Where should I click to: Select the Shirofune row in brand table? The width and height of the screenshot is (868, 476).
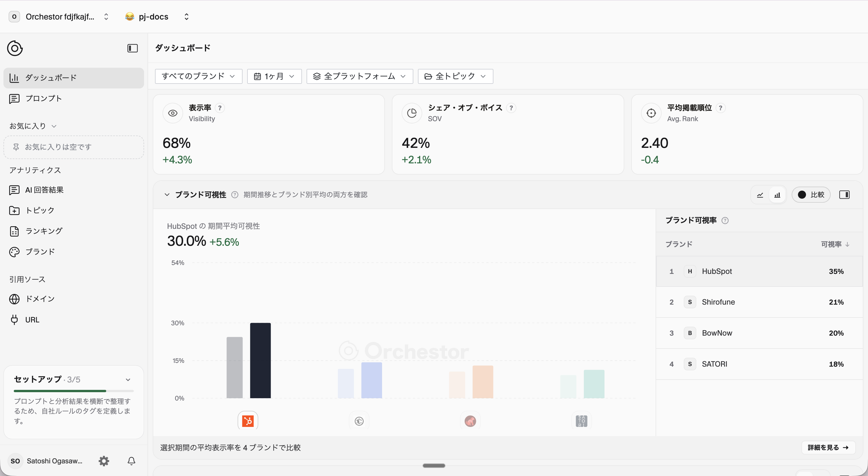759,302
